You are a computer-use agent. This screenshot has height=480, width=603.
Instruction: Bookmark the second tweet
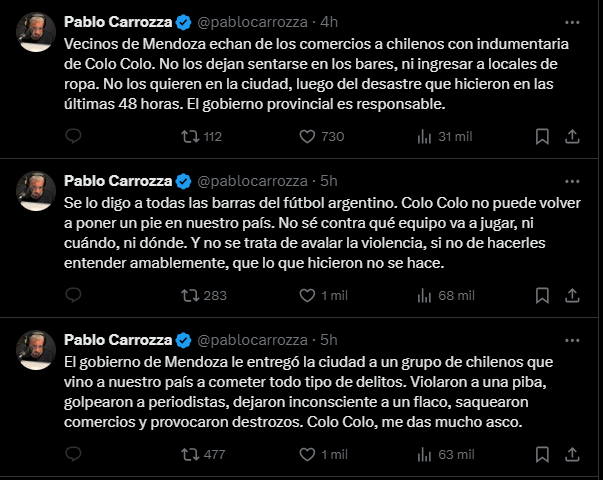pos(542,295)
